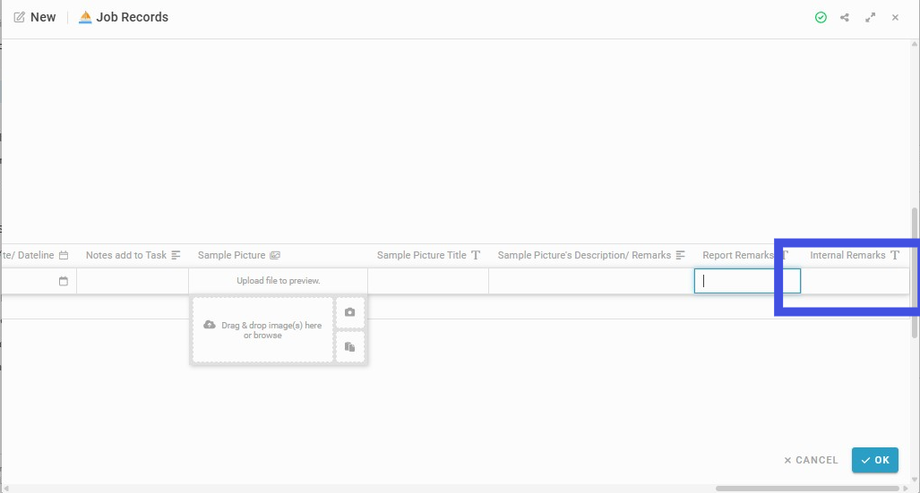Image resolution: width=920 pixels, height=493 pixels.
Task: Click the New edit pencil icon
Action: tap(19, 17)
